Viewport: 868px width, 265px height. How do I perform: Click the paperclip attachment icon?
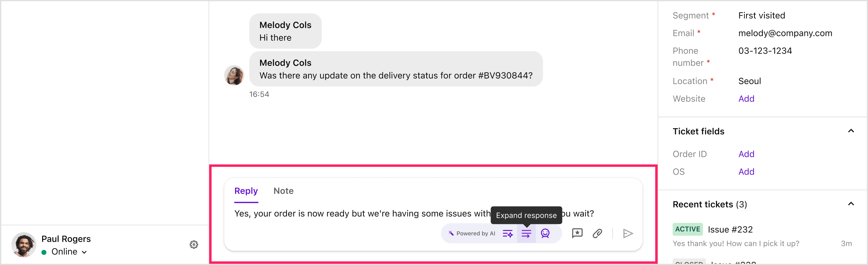597,233
